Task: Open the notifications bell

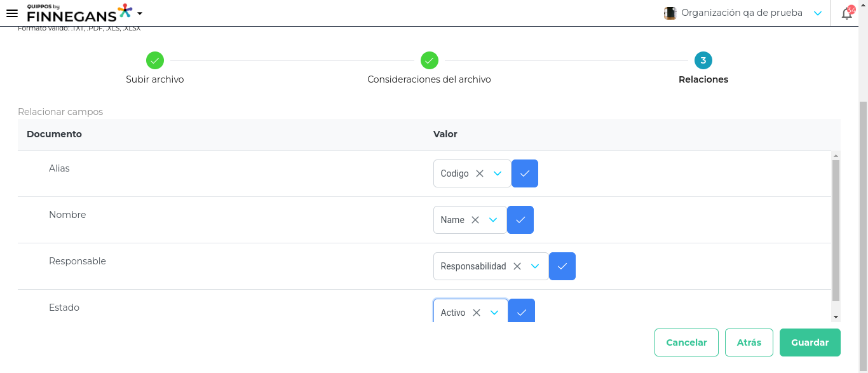Action: (x=847, y=13)
